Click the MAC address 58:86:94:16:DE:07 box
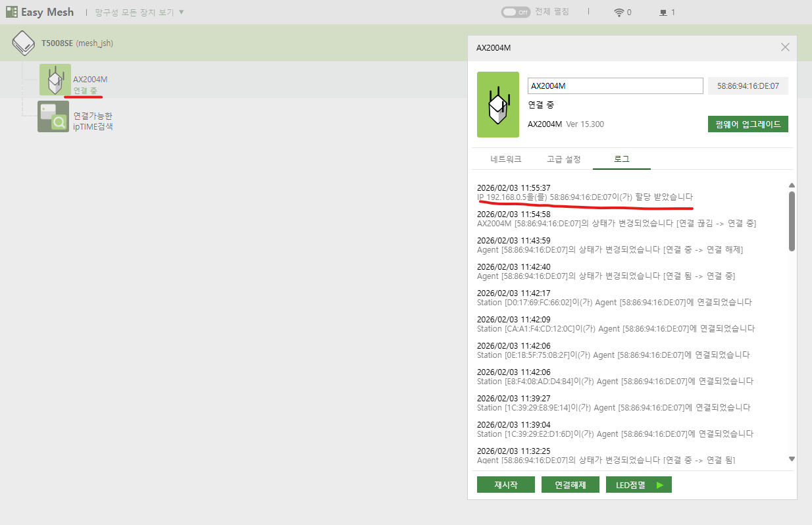The height and width of the screenshot is (525, 812). tap(748, 86)
